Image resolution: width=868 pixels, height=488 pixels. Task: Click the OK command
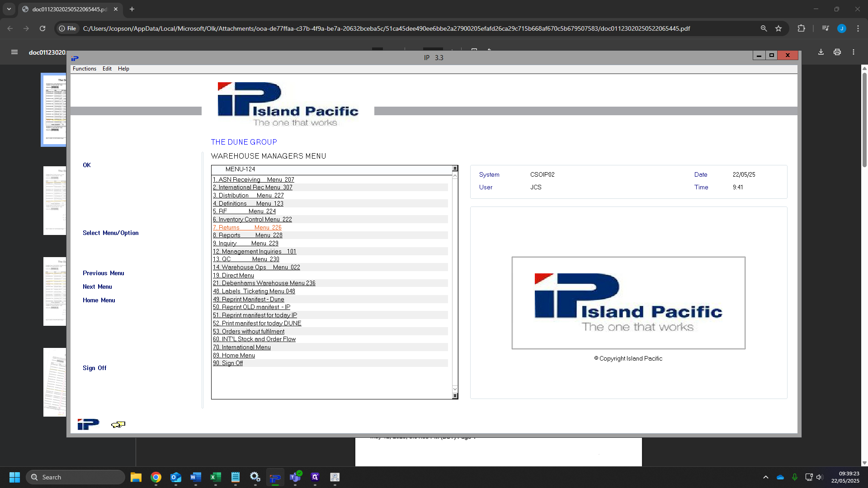point(87,165)
